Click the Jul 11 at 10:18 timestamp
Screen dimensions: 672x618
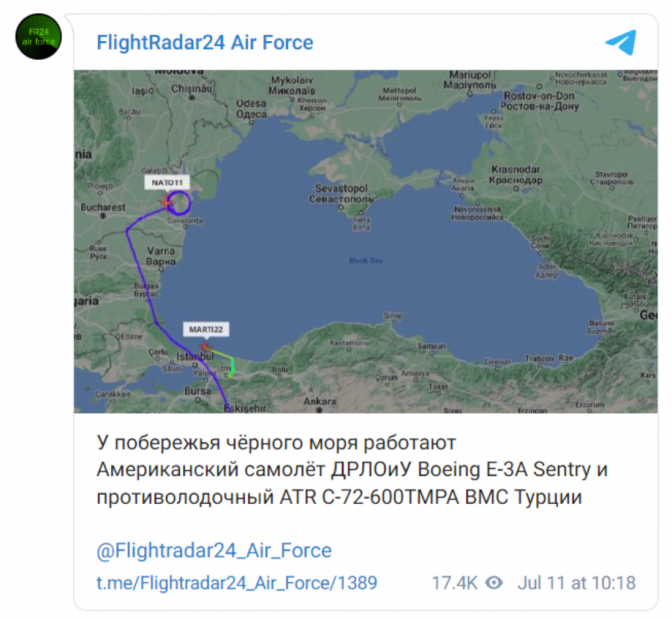576,582
